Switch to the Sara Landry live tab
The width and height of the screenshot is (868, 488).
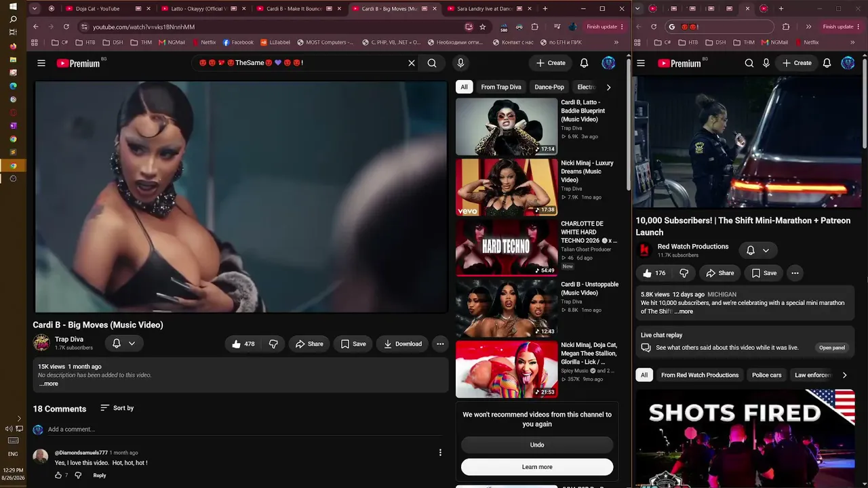coord(484,9)
